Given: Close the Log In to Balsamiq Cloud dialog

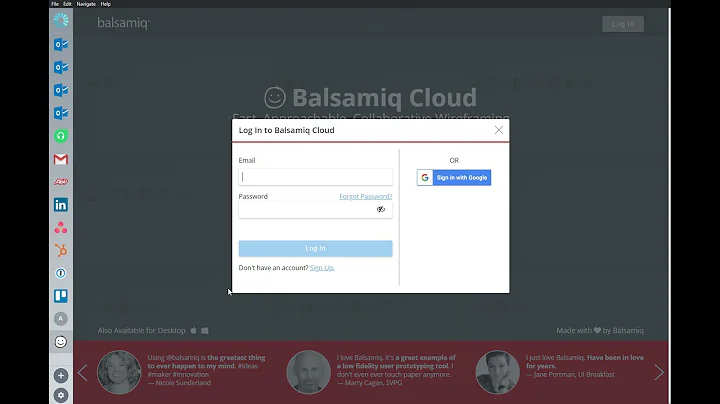Looking at the screenshot, I should (x=499, y=130).
